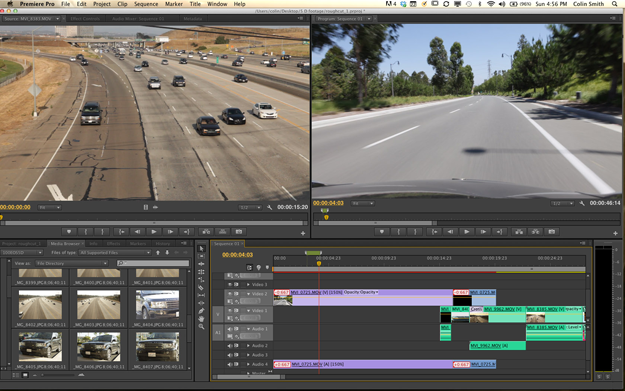Screen dimensions: 625x391
Task: Open Program monitor settings wrench
Action: tap(582, 203)
